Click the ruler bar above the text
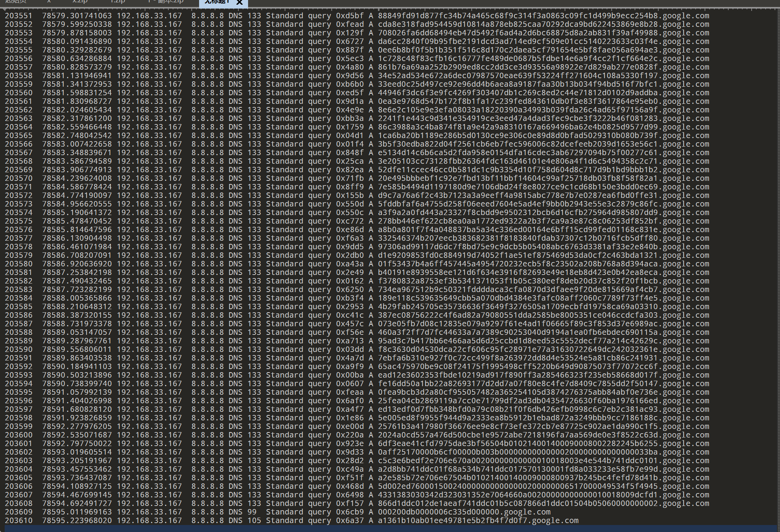The height and width of the screenshot is (532, 780). coord(389,9)
